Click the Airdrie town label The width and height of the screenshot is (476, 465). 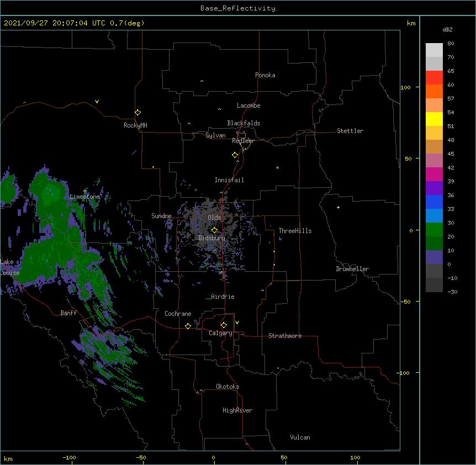223,297
